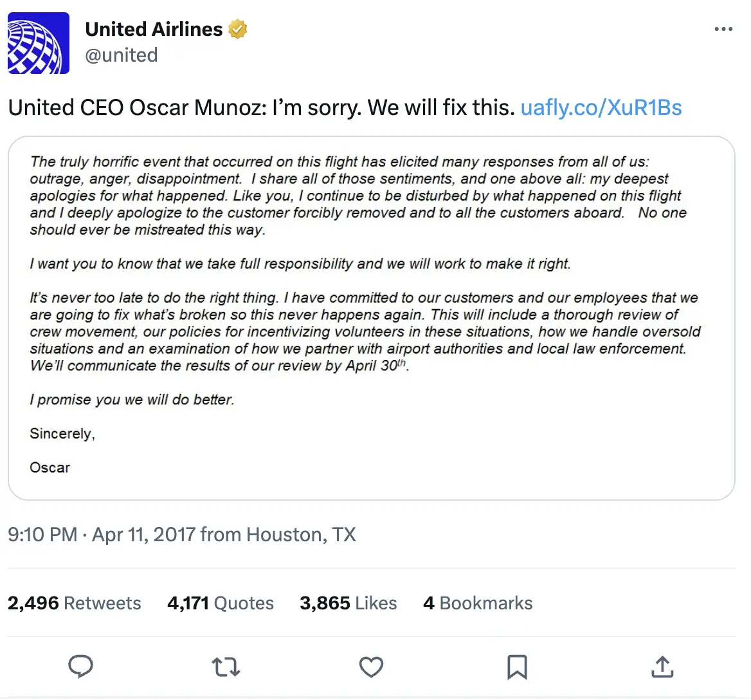Select the United Airlines display name
751x700 pixels.
point(154,28)
